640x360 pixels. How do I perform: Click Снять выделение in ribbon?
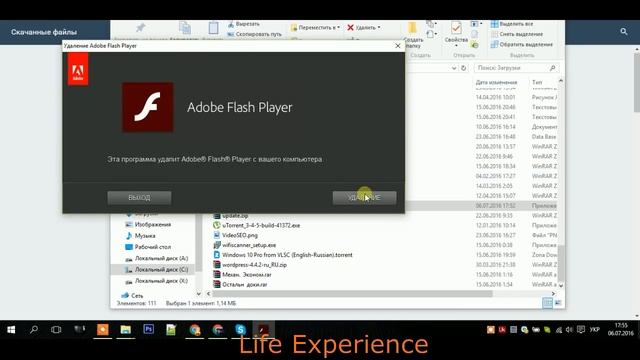[517, 34]
